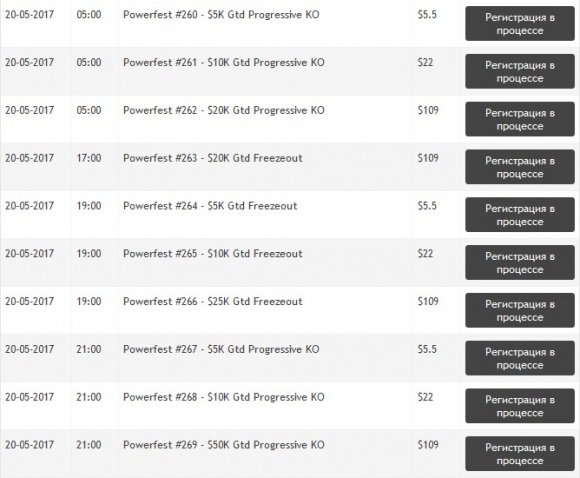Viewport: 580px width, 478px height.
Task: Open registration for Powerfest #262 $20K Progressive KO
Action: pos(520,119)
